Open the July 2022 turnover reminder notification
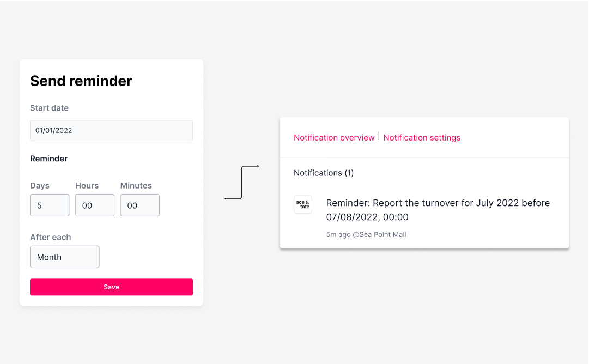 click(438, 210)
